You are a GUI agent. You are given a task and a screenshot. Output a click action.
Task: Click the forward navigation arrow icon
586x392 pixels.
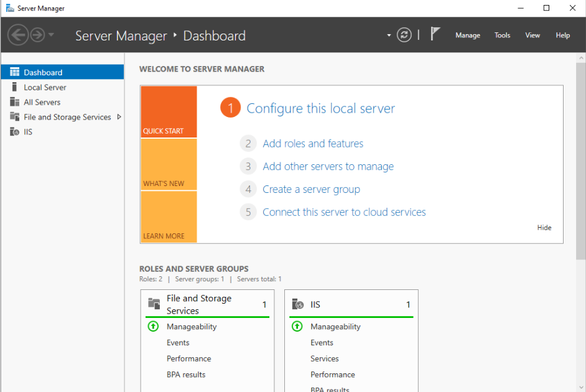click(x=37, y=35)
